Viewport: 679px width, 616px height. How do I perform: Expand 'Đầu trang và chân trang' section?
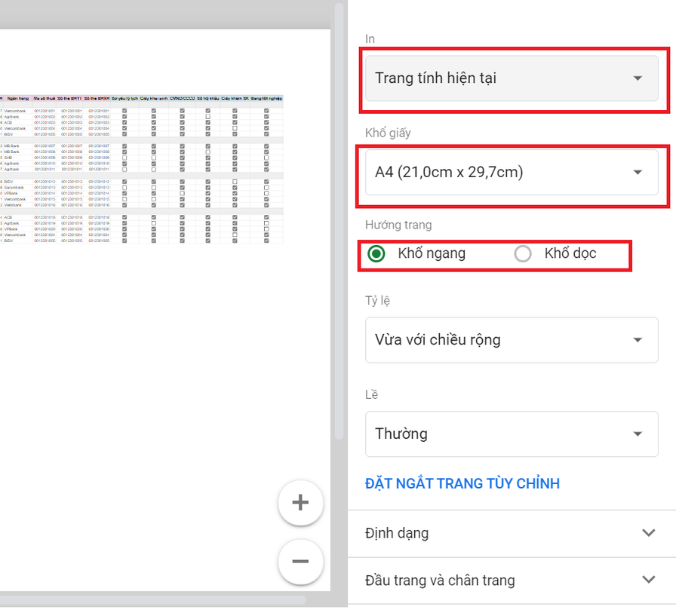pos(512,580)
